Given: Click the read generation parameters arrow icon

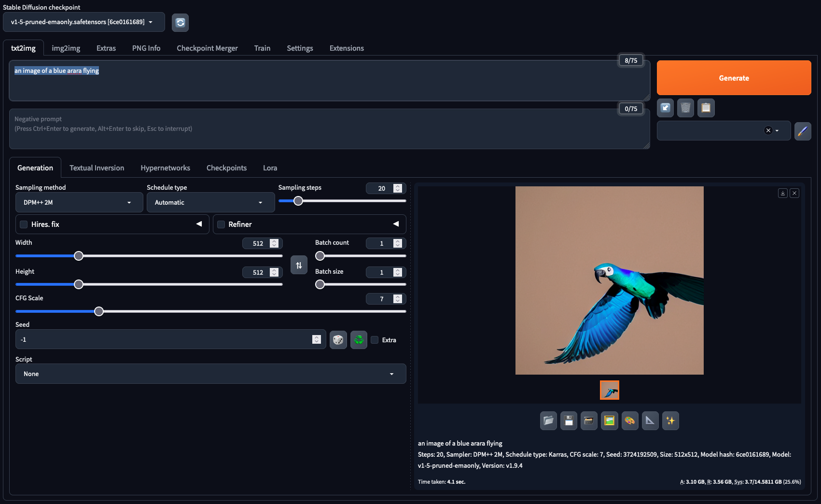Looking at the screenshot, I should coord(665,108).
